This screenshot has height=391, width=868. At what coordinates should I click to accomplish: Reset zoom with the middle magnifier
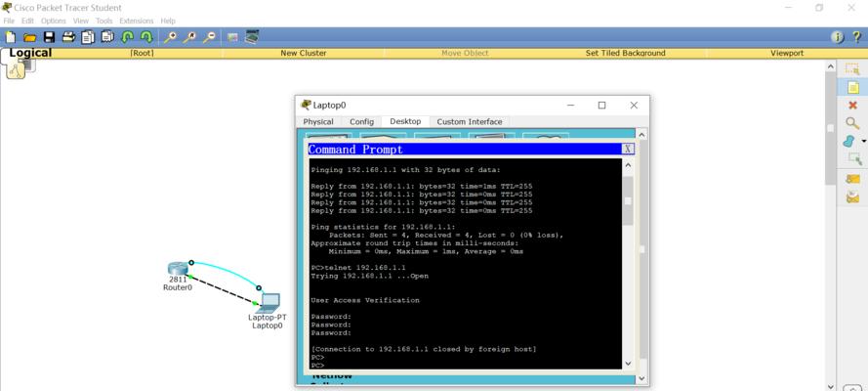click(189, 37)
